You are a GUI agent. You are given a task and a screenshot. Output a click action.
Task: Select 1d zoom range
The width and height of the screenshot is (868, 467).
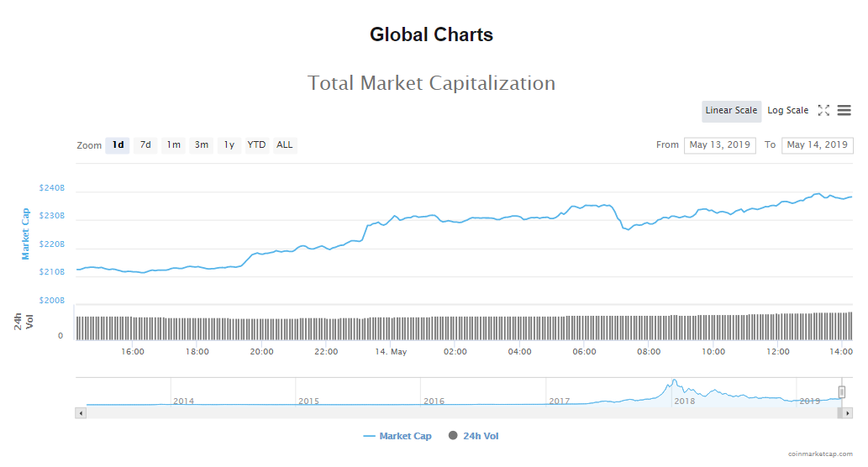[x=118, y=145]
